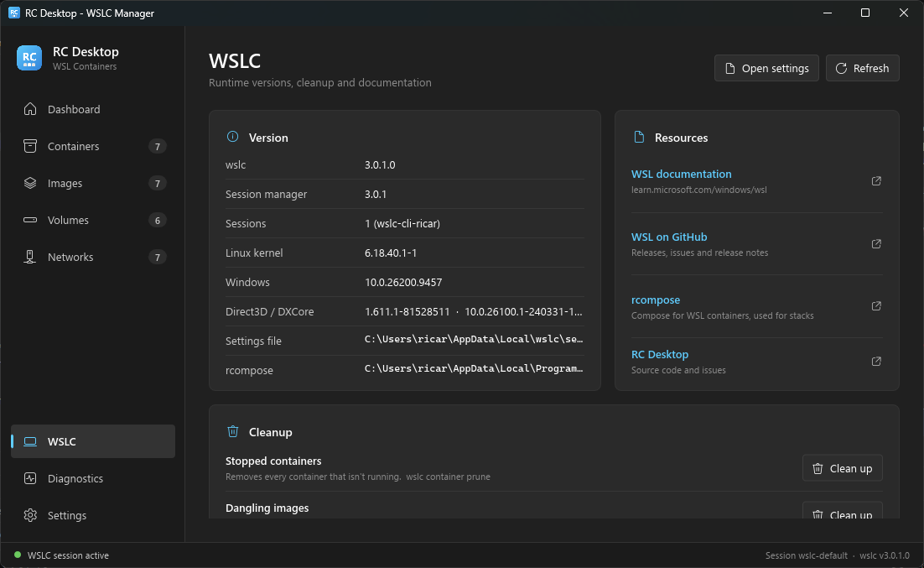Open the RC Desktop source code link
Image resolution: width=924 pixels, height=568 pixels.
659,355
